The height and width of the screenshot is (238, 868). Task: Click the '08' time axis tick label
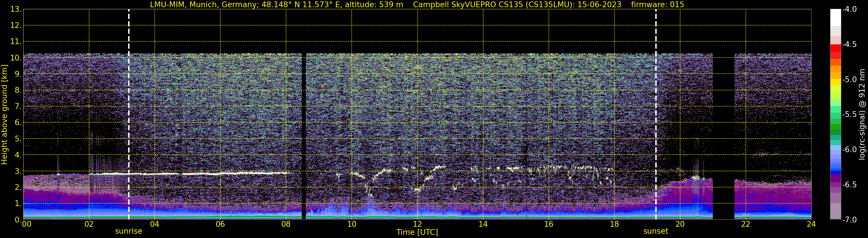[286, 224]
